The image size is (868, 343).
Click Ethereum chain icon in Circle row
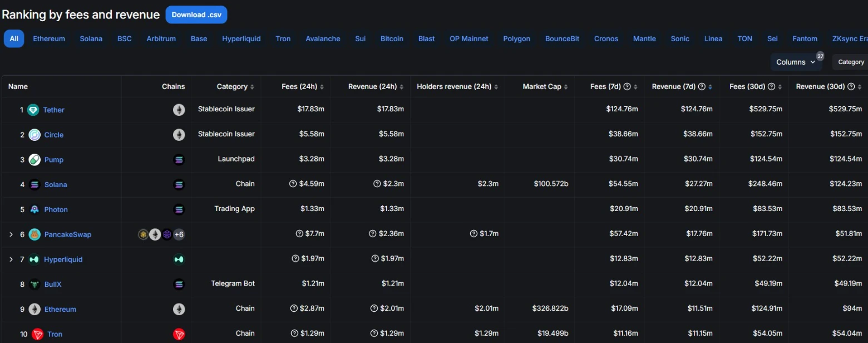[179, 135]
